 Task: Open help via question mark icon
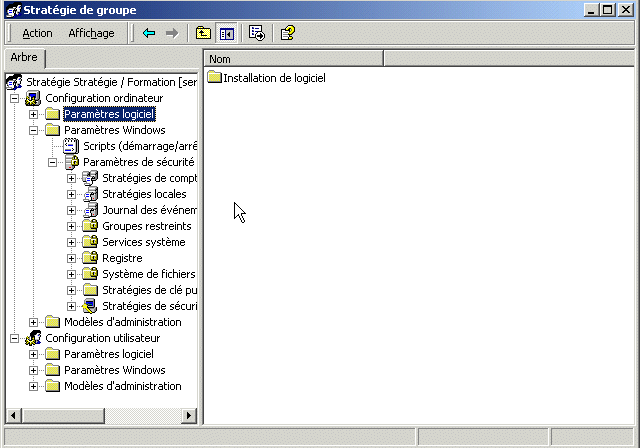tap(288, 33)
